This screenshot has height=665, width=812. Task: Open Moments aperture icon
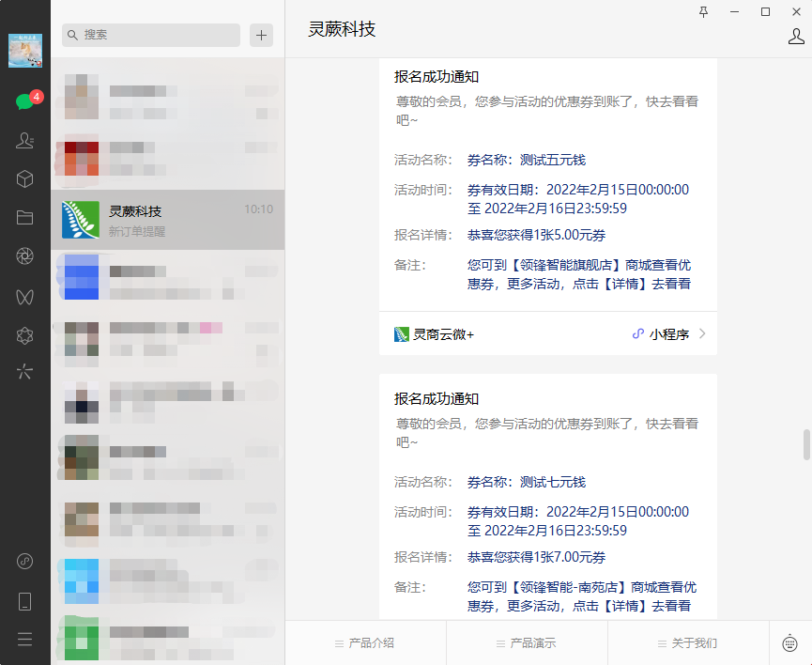(24, 256)
